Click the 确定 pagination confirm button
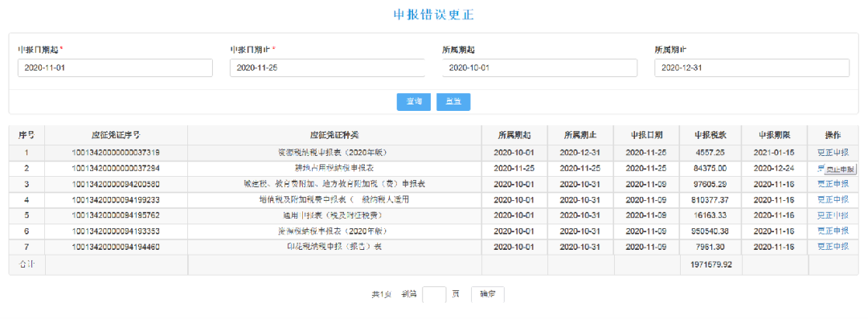 (488, 295)
